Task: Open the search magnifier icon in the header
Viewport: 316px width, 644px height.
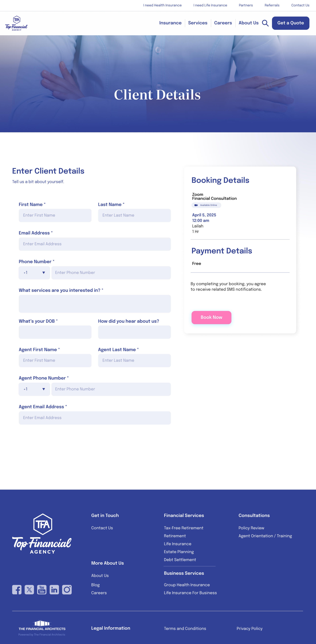Action: click(x=265, y=23)
